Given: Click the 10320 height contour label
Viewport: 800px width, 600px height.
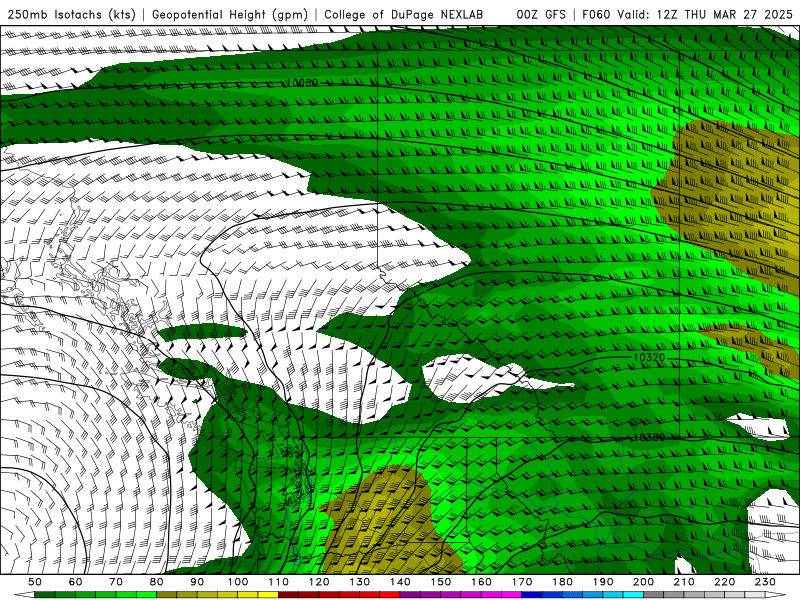Looking at the screenshot, I should pyautogui.click(x=649, y=357).
